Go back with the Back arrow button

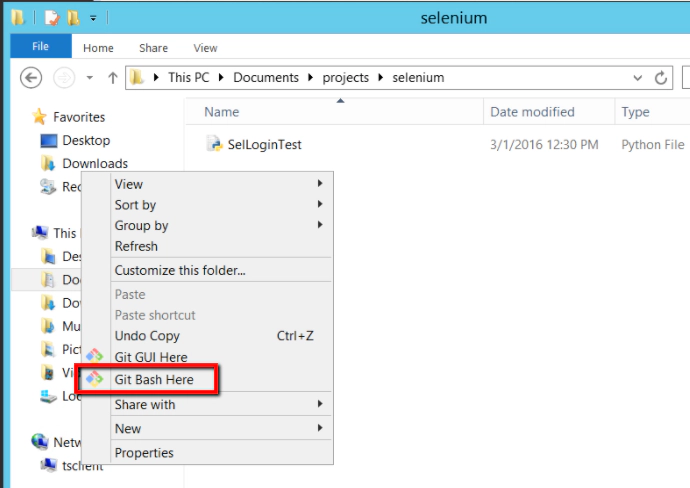pyautogui.click(x=31, y=78)
